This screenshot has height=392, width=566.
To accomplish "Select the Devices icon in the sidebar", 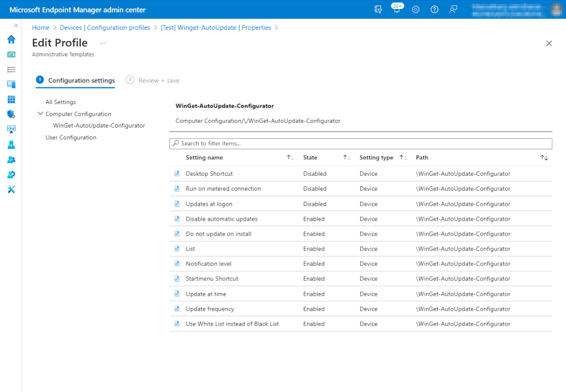I will [11, 84].
